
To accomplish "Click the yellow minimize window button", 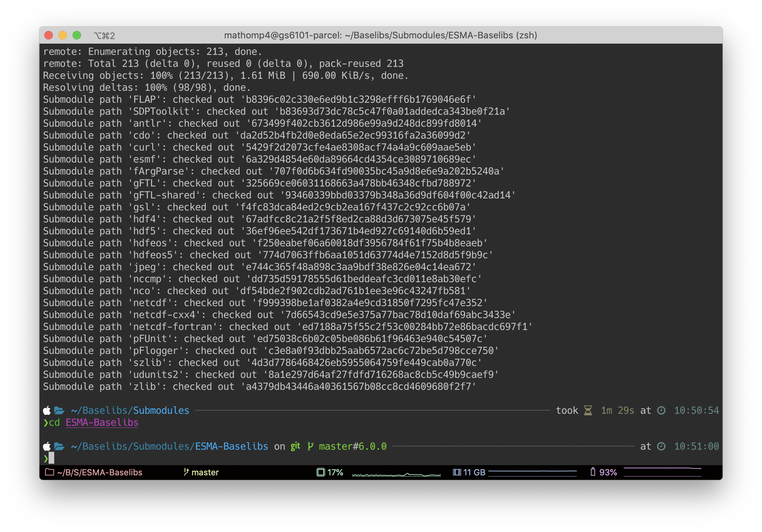I will [63, 35].
